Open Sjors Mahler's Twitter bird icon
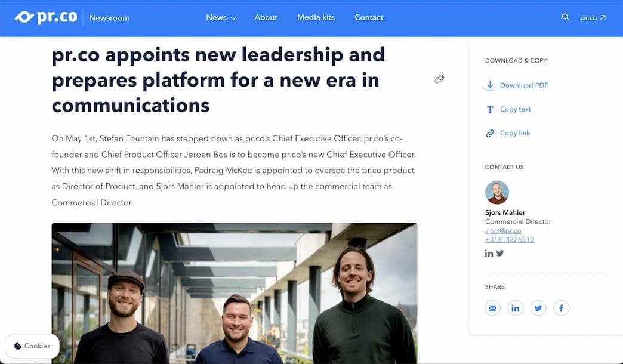This screenshot has height=364, width=623. pos(500,253)
